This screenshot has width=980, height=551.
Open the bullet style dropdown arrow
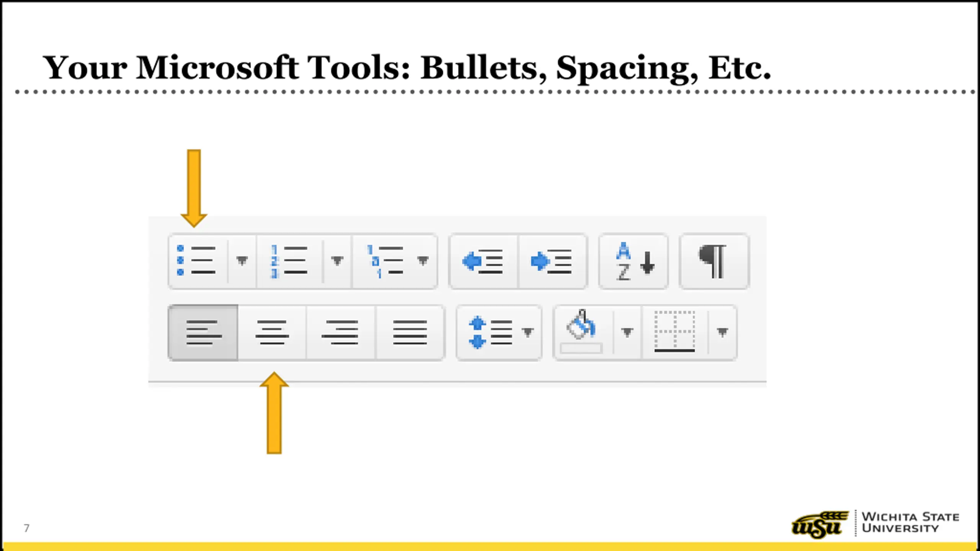(242, 261)
